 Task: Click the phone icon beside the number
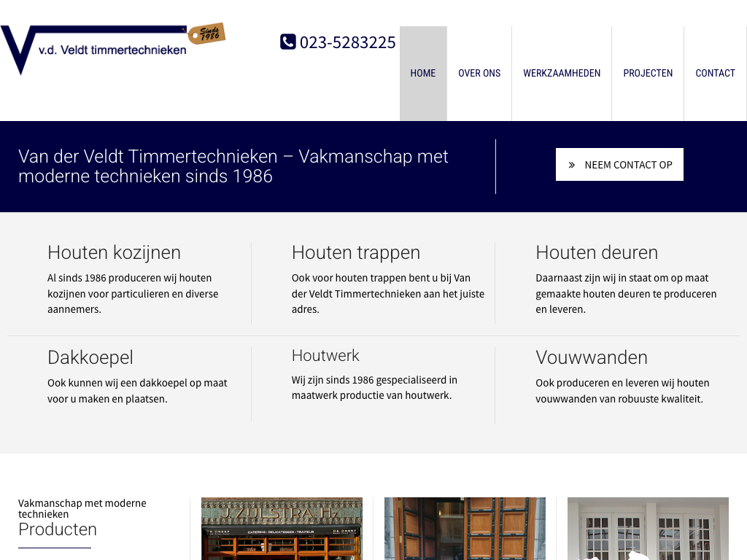point(288,42)
